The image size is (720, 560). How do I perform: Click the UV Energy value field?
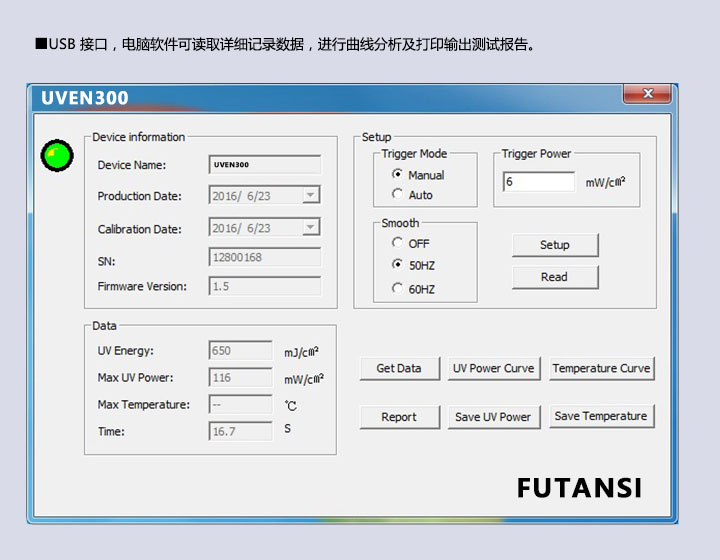pyautogui.click(x=240, y=351)
